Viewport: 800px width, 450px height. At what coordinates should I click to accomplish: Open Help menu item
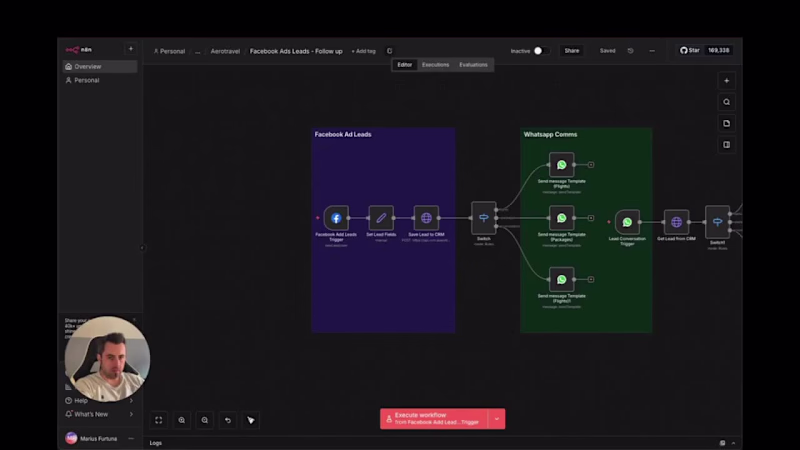[x=100, y=401]
